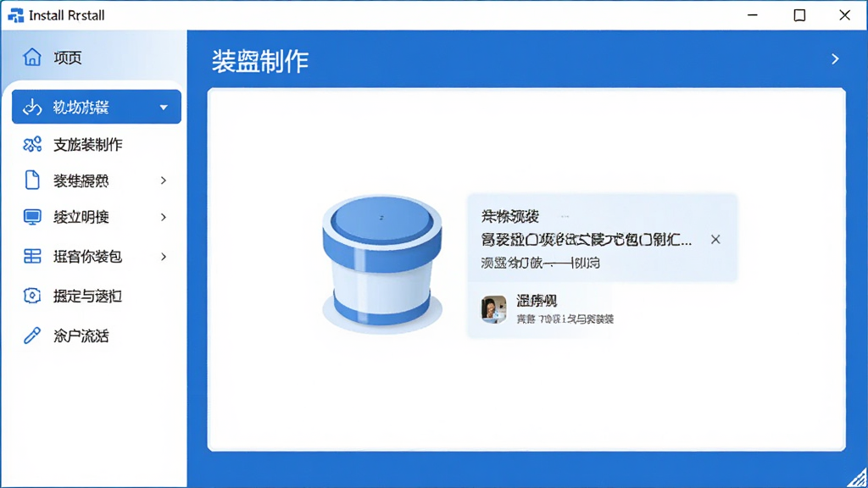Click the right chevron in the 装盘制作 header

click(835, 58)
